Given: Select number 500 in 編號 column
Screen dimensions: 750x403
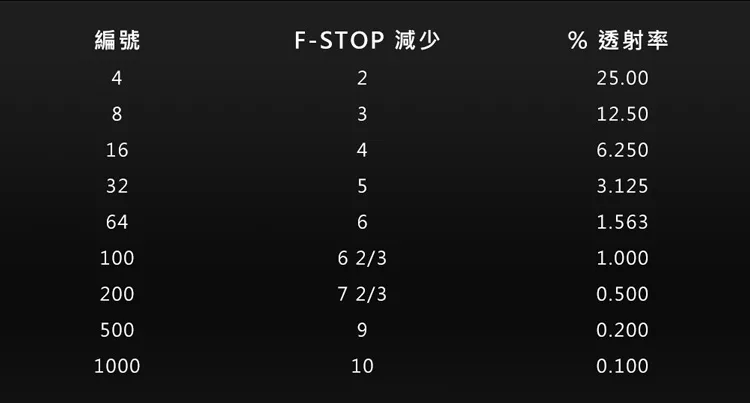Looking at the screenshot, I should [117, 330].
